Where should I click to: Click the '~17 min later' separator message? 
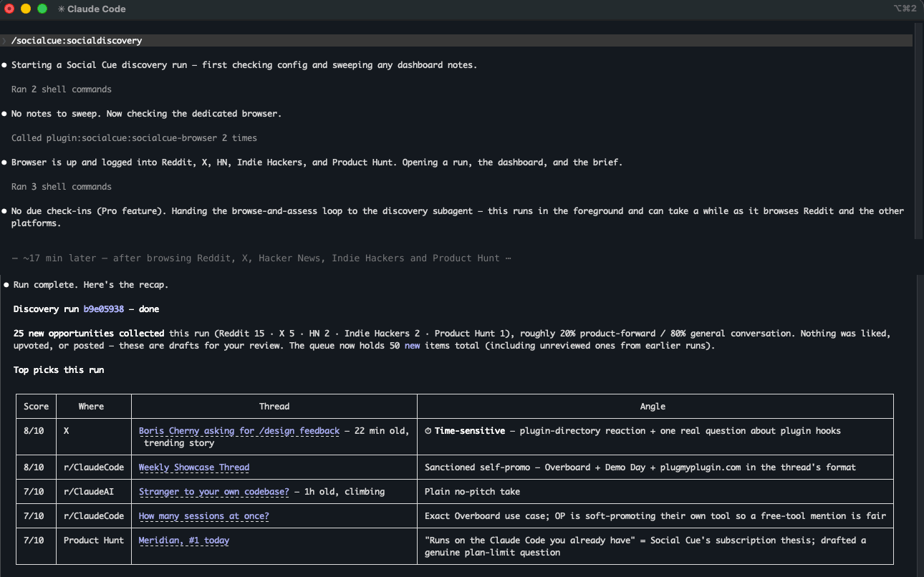point(261,258)
